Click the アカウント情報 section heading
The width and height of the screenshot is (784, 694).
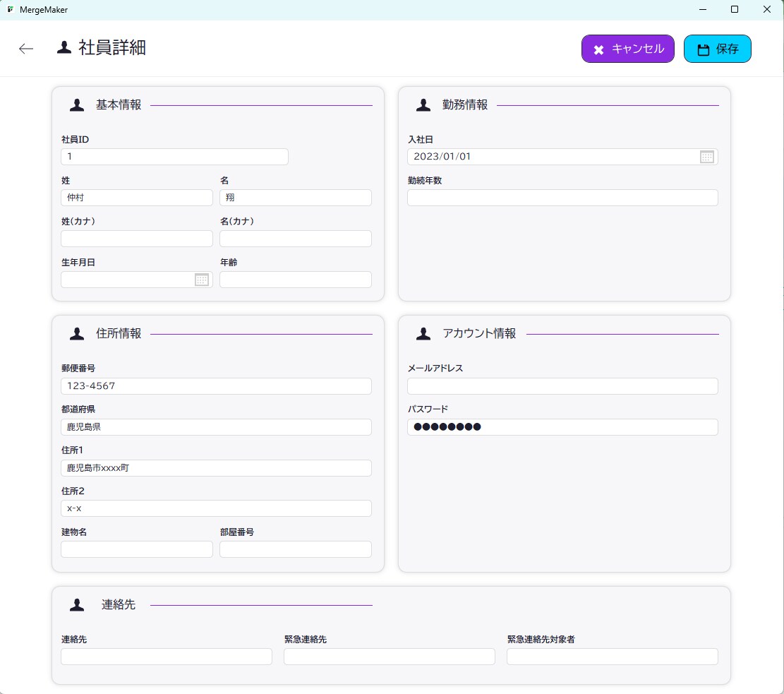pos(479,334)
